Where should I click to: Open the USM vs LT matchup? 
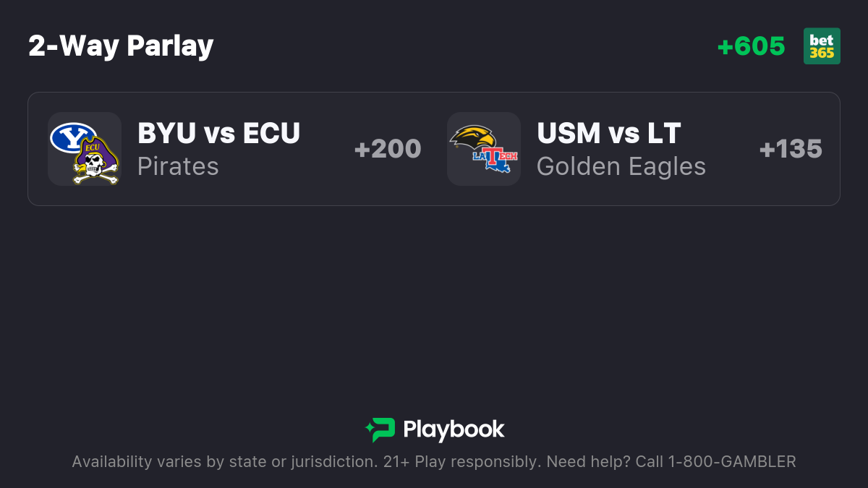(609, 133)
